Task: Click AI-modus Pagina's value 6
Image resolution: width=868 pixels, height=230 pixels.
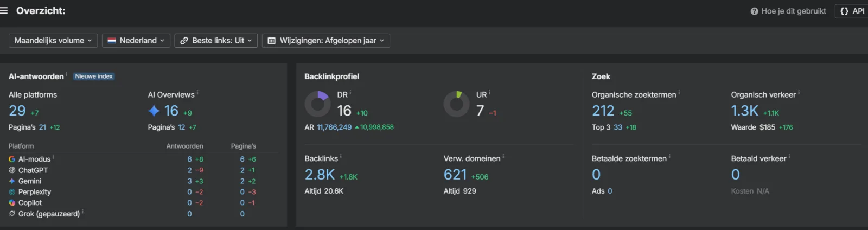Action: pos(242,159)
